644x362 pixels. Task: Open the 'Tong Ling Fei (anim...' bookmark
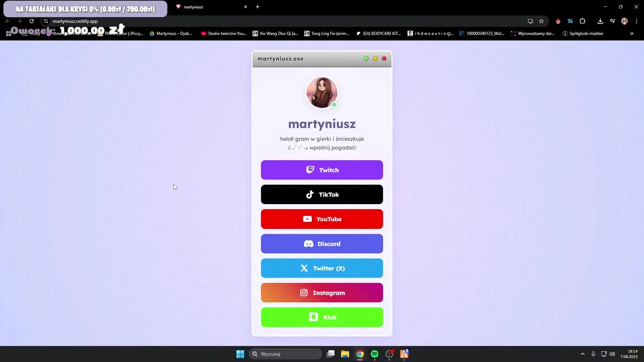tap(327, 34)
